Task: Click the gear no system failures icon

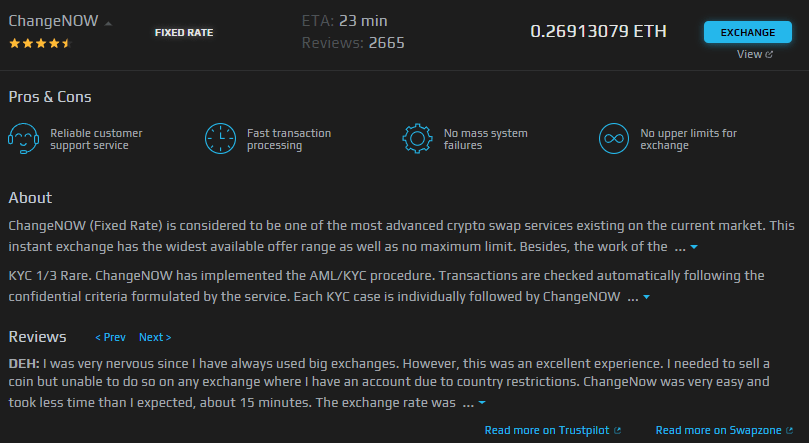Action: coord(417,138)
